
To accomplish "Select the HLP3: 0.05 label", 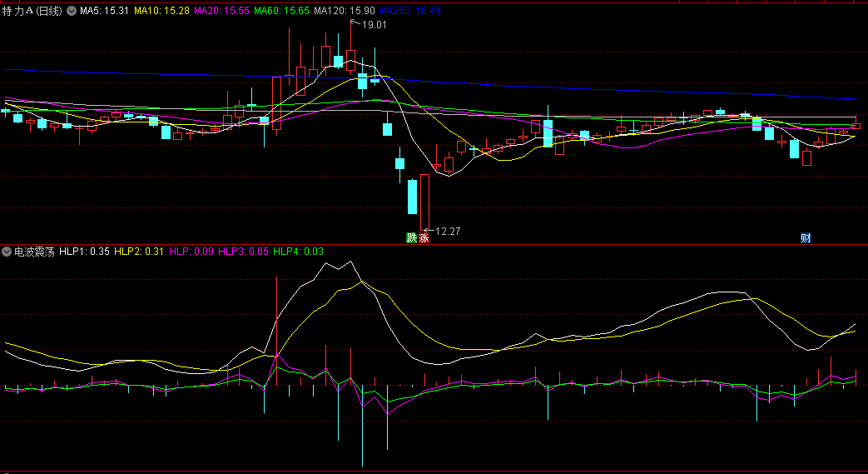I will tap(243, 252).
